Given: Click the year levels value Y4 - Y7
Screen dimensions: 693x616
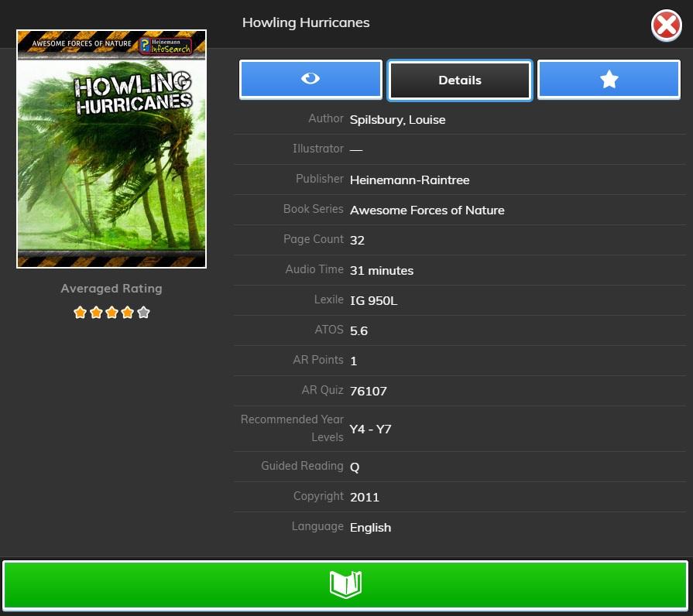Looking at the screenshot, I should point(370,429).
